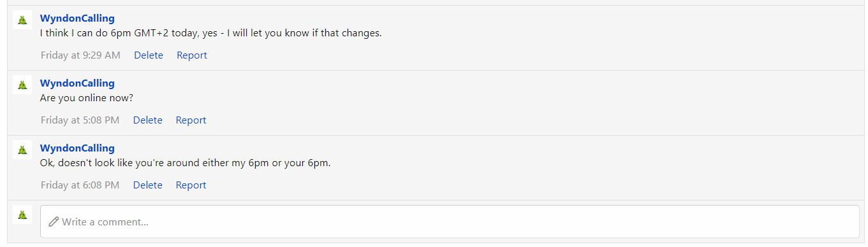Click the message text "Are you online now?"
This screenshot has height=247, width=868.
[87, 98]
